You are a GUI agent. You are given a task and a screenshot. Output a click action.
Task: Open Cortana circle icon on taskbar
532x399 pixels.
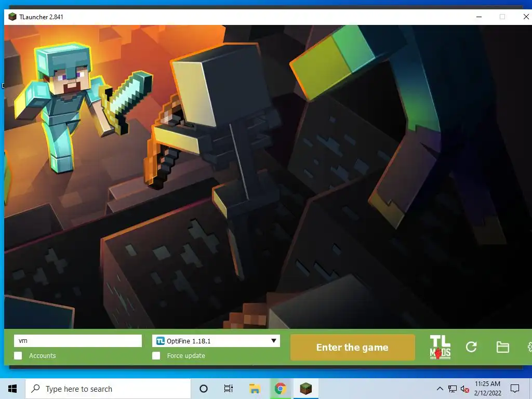[x=204, y=389]
